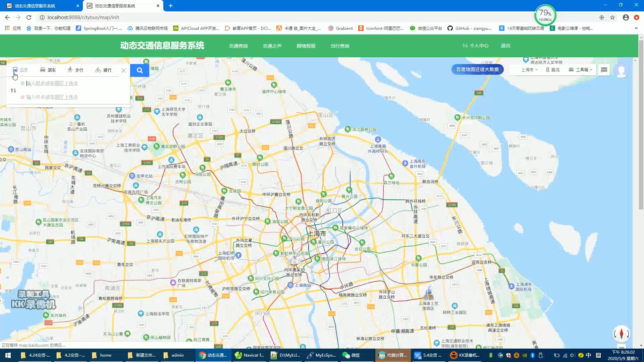Viewport: 644px width, 362px height.
Task: Go to 个人中心 personal center
Action: click(x=475, y=46)
